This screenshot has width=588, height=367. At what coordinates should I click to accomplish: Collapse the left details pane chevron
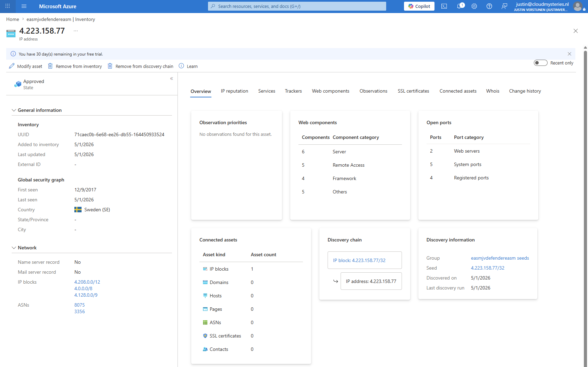(172, 79)
